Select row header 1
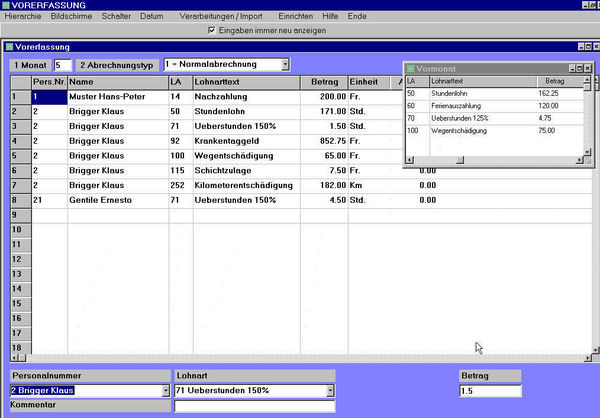 tap(21, 97)
